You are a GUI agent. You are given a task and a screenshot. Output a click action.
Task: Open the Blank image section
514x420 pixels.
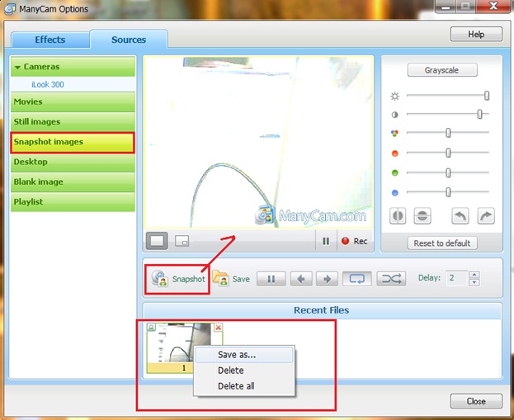[x=73, y=182]
